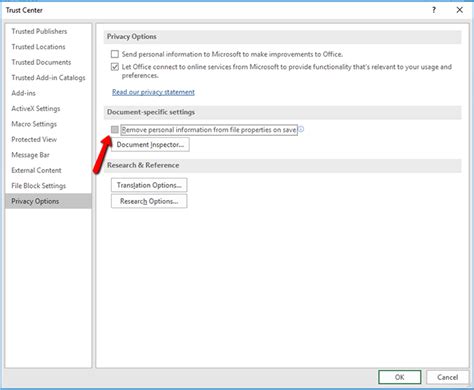
Task: Cancel the Trust Center dialog
Action: point(447,377)
